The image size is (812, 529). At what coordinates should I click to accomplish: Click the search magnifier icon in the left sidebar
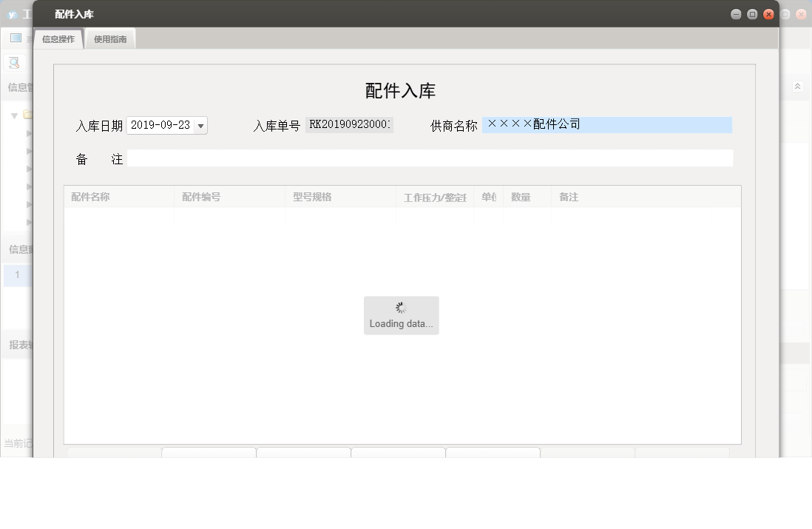13,62
